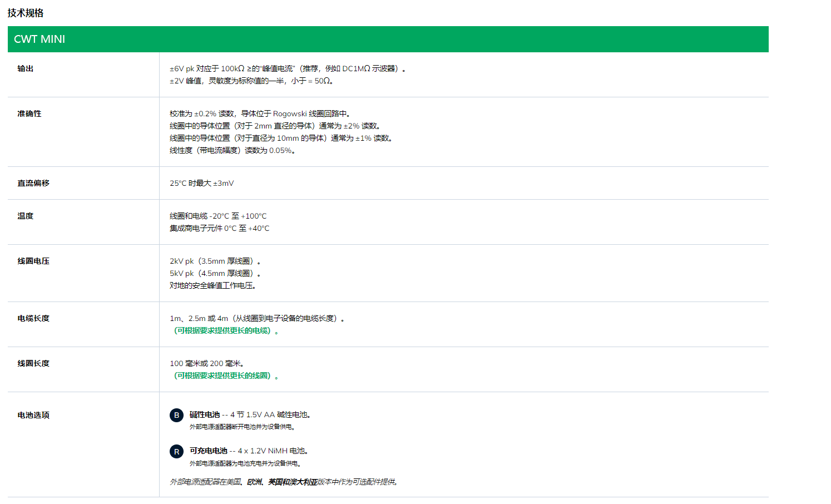This screenshot has height=504, width=831.
Task: Click the 25°C 时最大 ±3mV value
Action: 202,183
